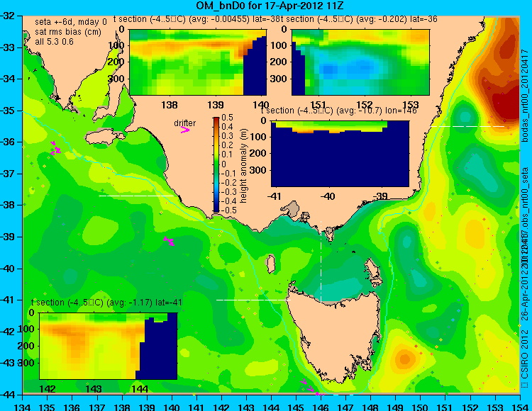Click the magenta drifter marker near 135E, 36S
Image resolution: width=532 pixels, height=411 pixels.
click(55, 149)
